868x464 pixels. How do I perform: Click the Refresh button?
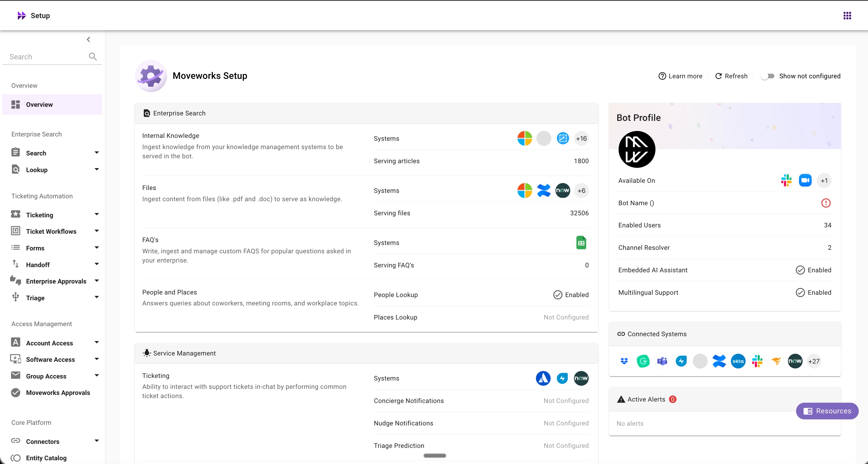click(731, 76)
